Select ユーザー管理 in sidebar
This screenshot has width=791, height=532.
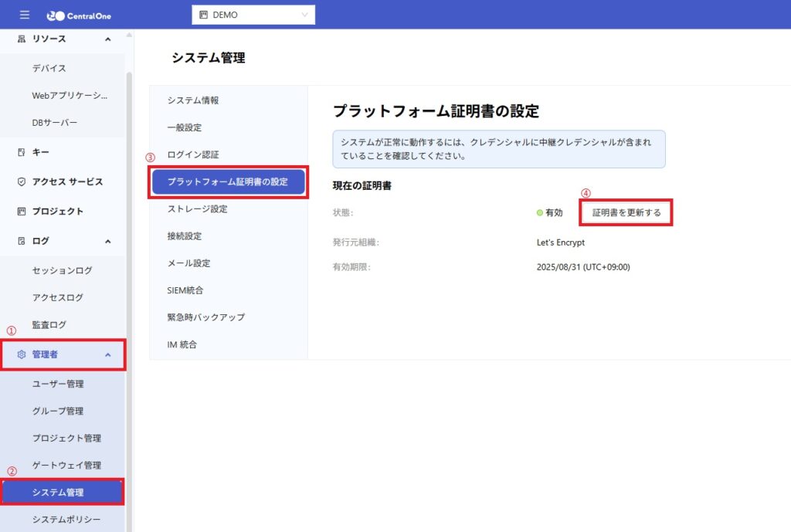[x=58, y=384]
